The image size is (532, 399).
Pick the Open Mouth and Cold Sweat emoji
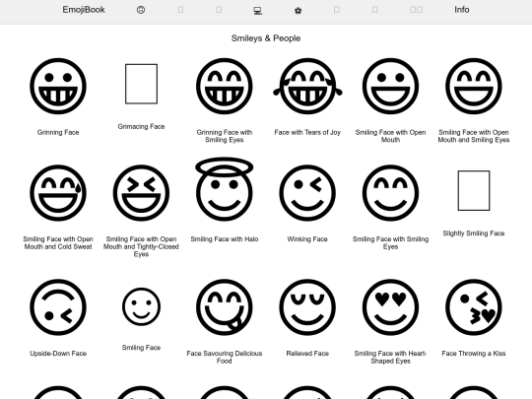pos(58,193)
